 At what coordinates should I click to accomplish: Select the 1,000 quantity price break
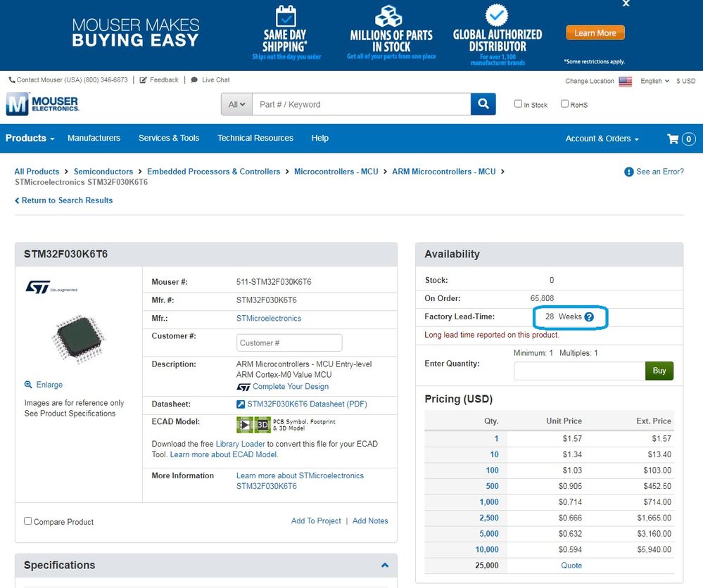(x=488, y=502)
